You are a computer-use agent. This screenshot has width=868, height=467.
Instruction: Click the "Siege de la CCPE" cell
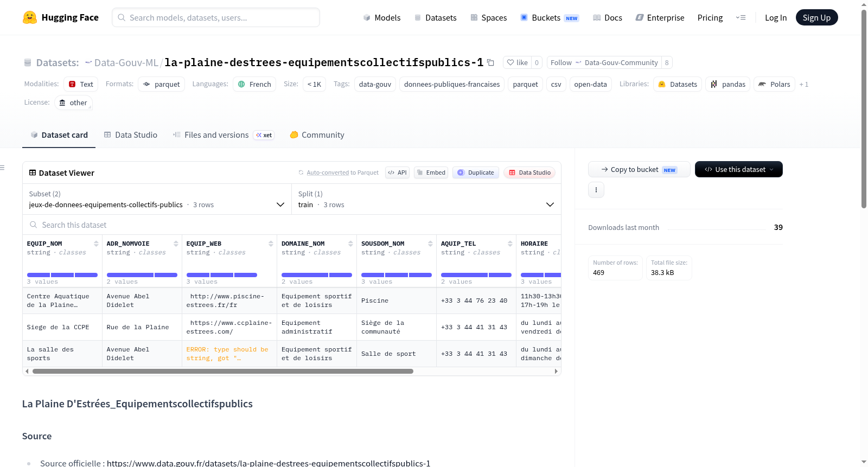[62, 327]
